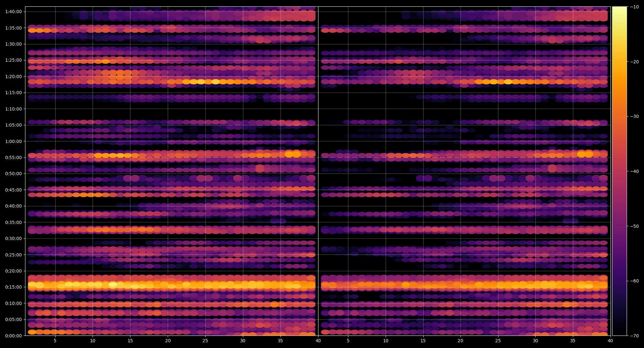The height and width of the screenshot is (348, 644).
Task: Select the 0:10:00 y-axis tick label
Action: pos(13,303)
